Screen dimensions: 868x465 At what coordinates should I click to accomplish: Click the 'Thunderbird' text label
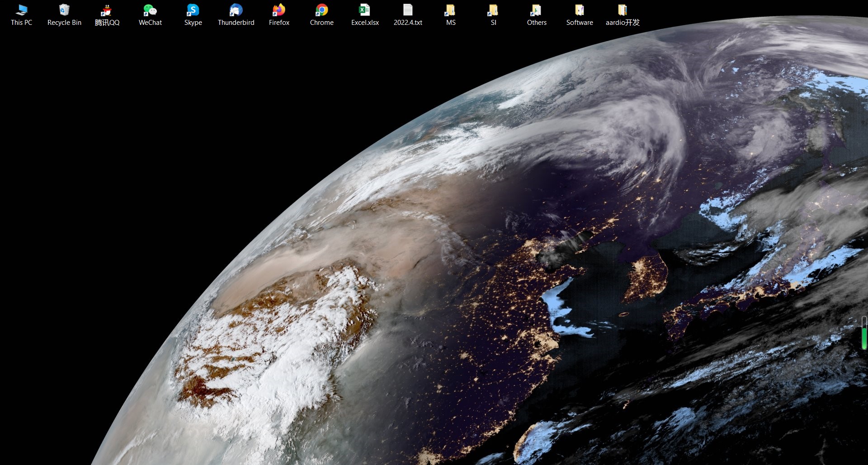tap(236, 23)
